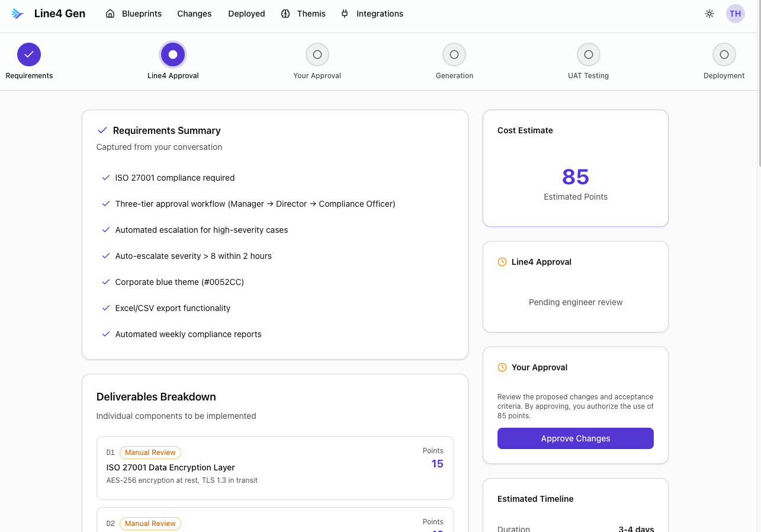
Task: Click the Manual Review badge on D1
Action: 150,453
